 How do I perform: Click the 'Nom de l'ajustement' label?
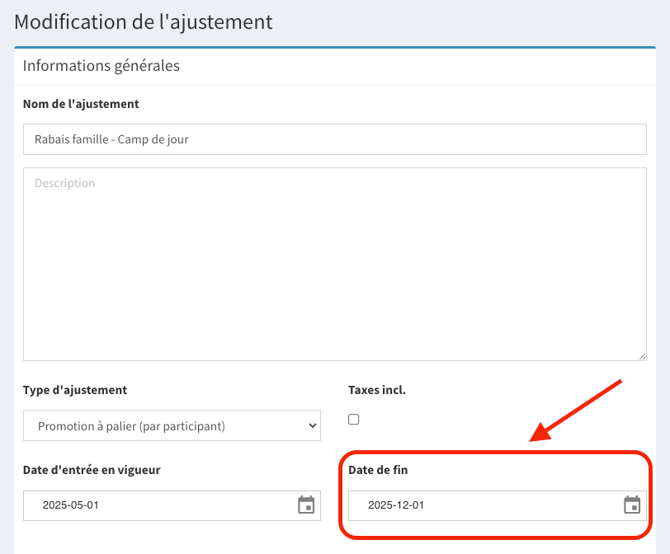click(81, 104)
